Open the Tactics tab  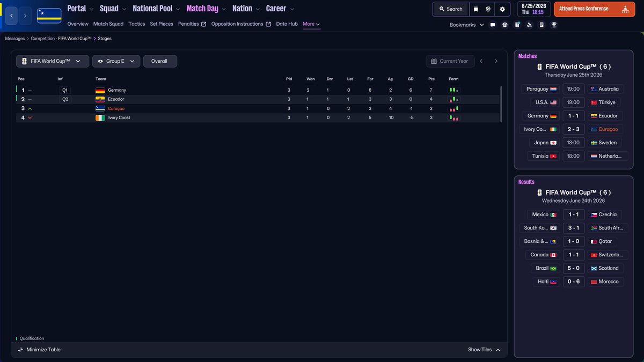tap(137, 24)
